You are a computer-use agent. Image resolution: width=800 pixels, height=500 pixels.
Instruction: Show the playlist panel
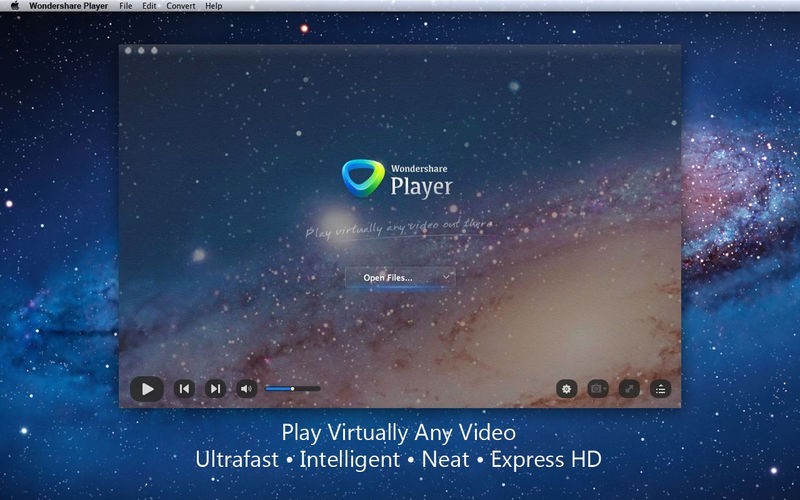660,389
